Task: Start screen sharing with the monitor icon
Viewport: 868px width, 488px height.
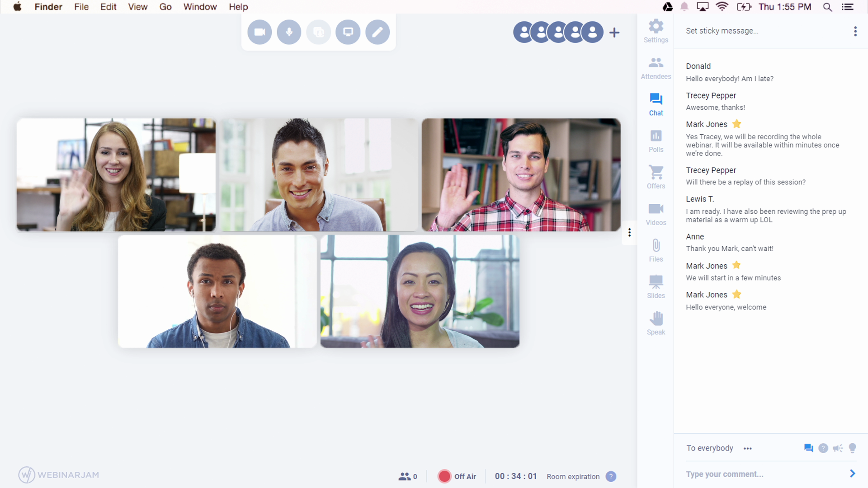Action: [348, 32]
